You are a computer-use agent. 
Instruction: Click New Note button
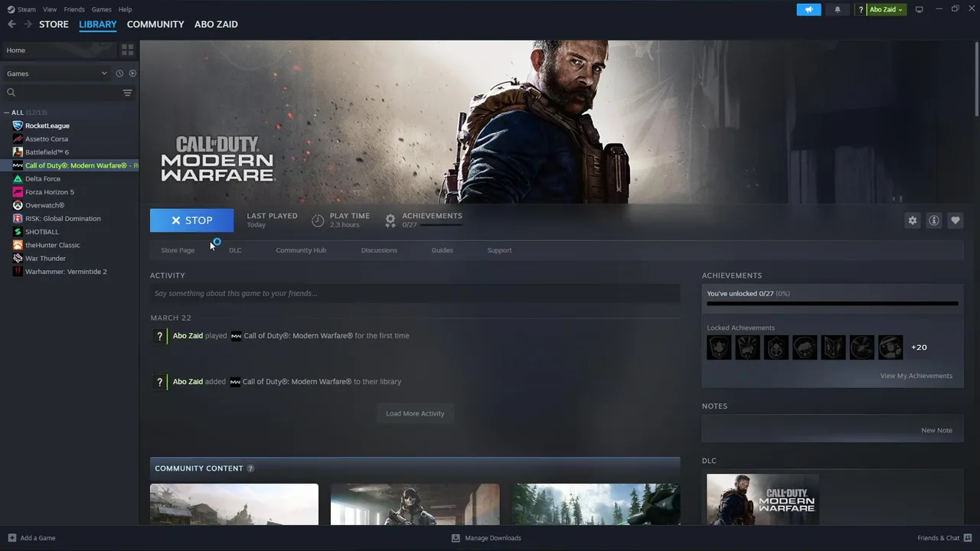pos(936,430)
